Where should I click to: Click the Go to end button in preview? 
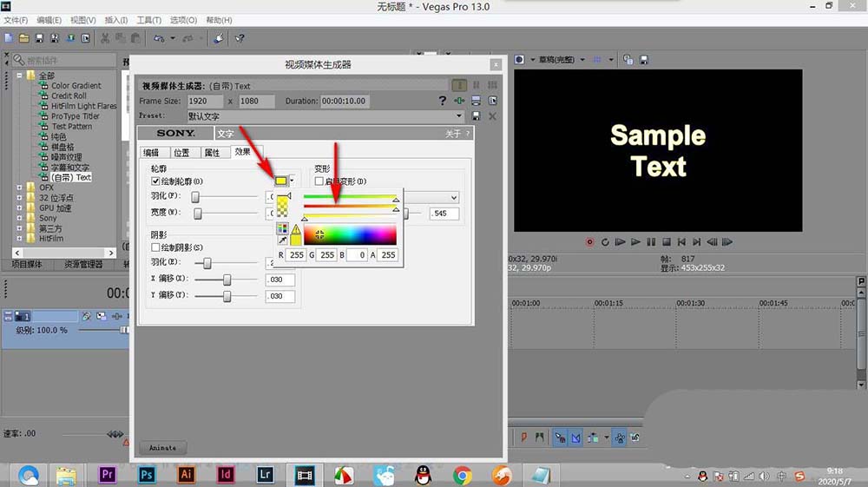click(x=697, y=242)
